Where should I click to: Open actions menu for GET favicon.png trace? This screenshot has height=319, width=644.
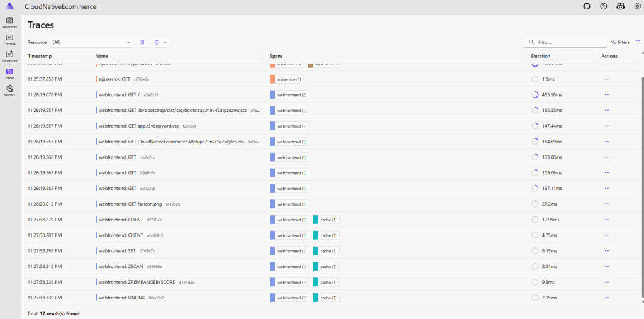[607, 204]
